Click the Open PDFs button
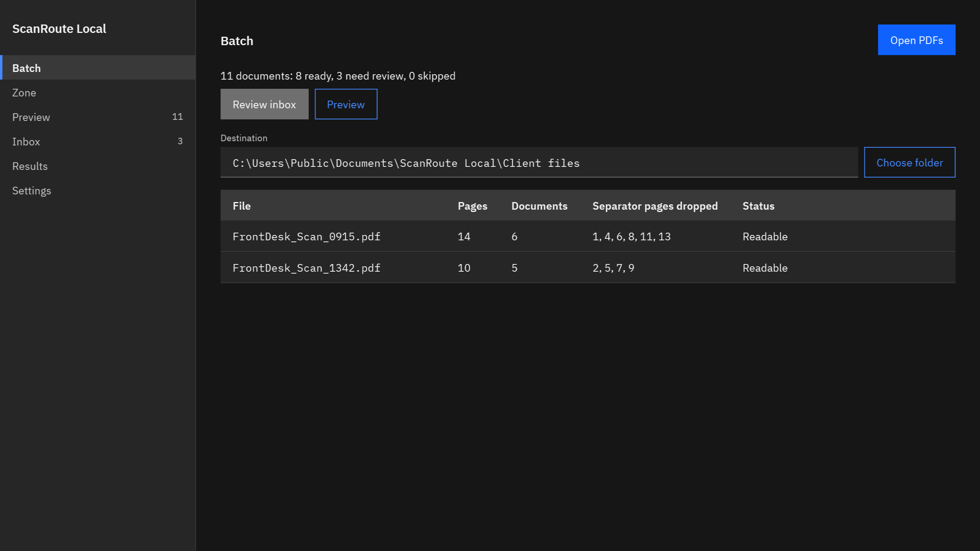 [x=916, y=40]
